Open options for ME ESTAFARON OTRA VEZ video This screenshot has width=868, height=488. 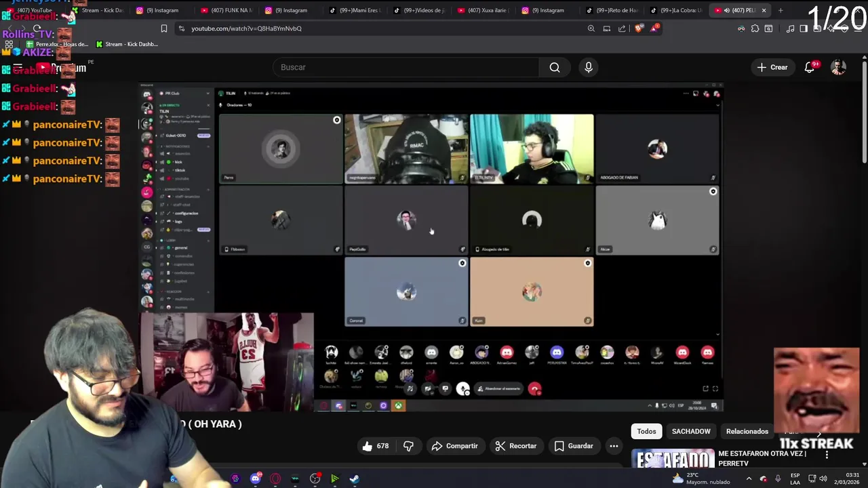click(x=827, y=455)
